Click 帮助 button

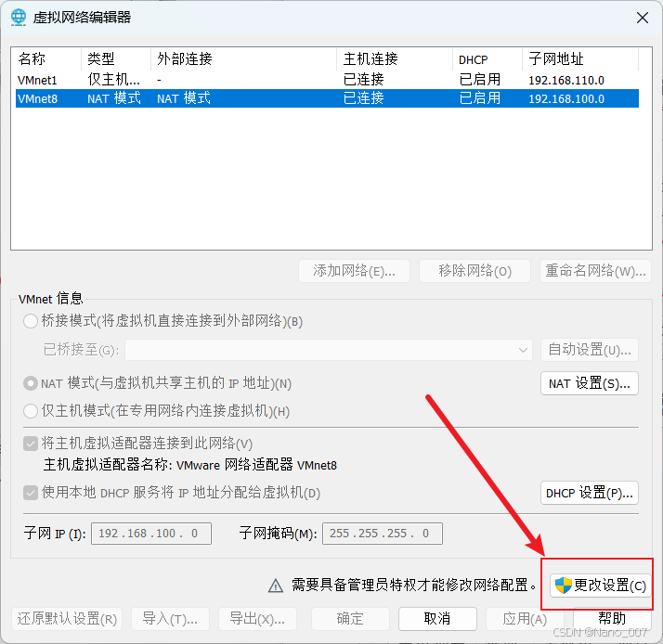(612, 619)
